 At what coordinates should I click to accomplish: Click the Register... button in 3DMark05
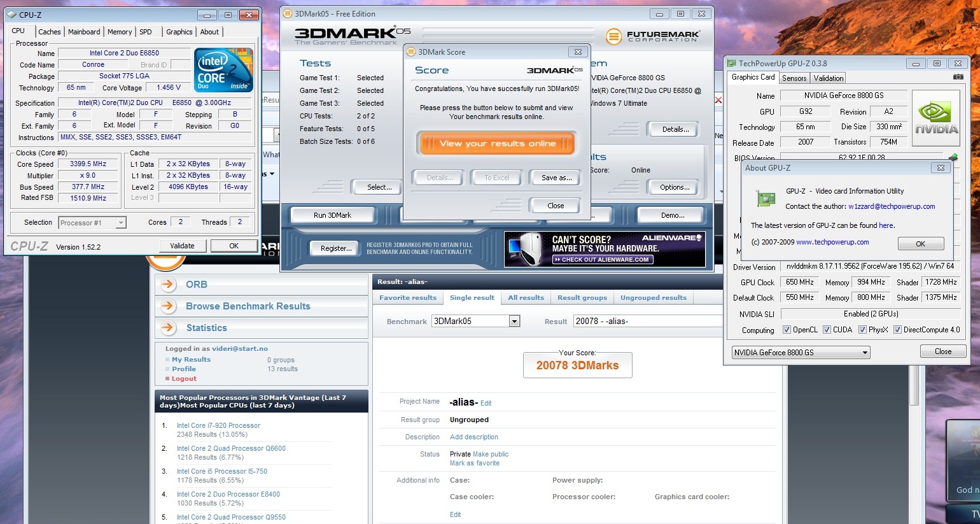pos(336,248)
